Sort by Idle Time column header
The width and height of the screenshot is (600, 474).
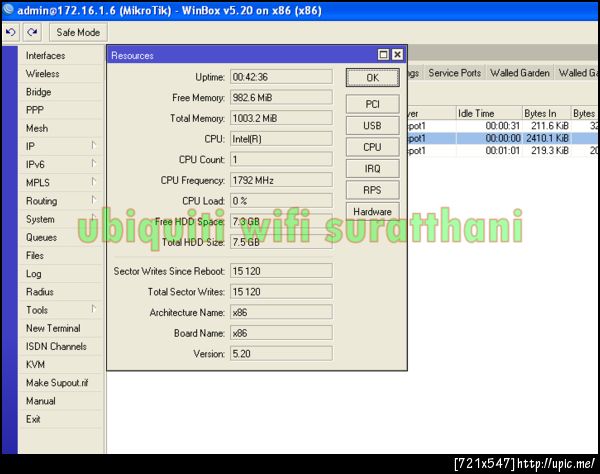(x=489, y=113)
